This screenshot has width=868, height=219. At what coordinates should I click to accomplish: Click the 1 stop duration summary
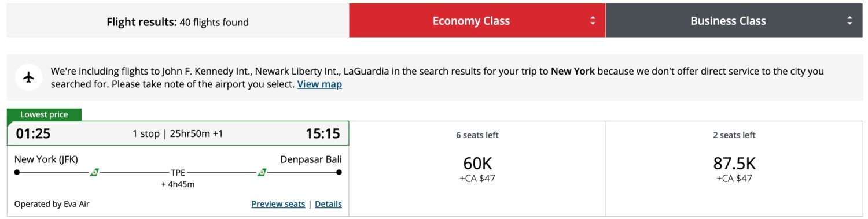(178, 133)
